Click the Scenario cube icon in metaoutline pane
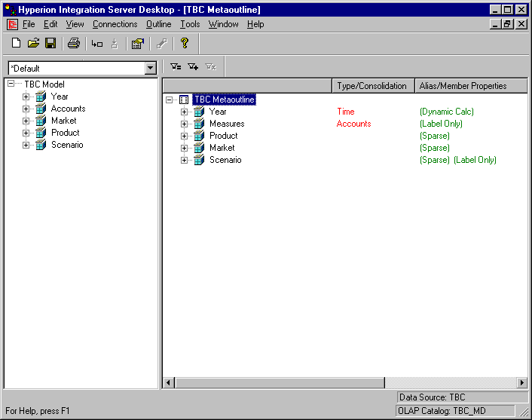532x420 pixels. (x=199, y=160)
